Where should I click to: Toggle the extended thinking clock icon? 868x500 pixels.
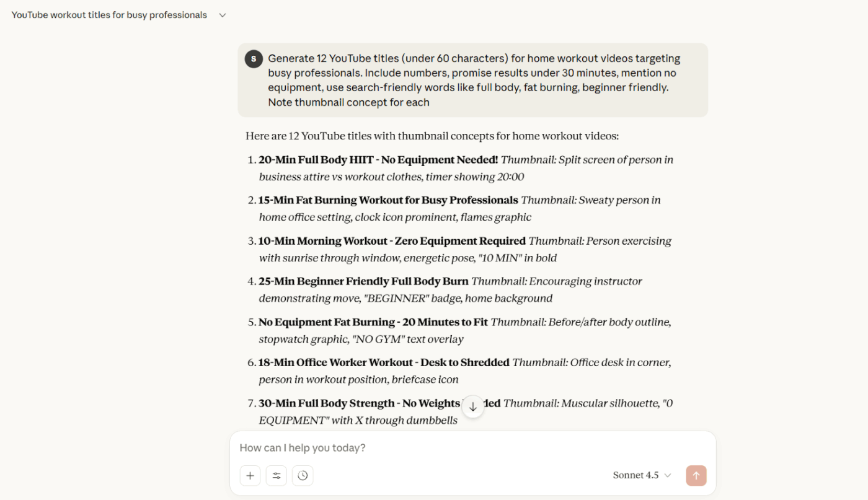click(x=303, y=475)
